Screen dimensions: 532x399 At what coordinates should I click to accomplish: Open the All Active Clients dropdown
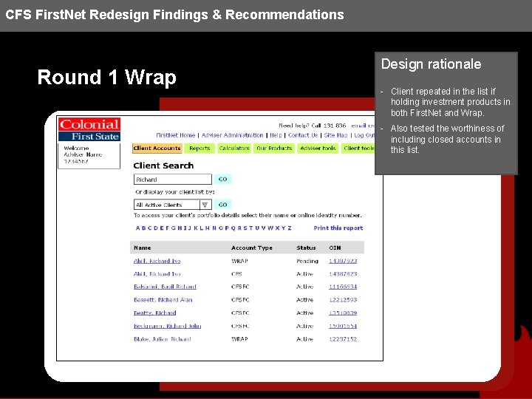pos(173,205)
